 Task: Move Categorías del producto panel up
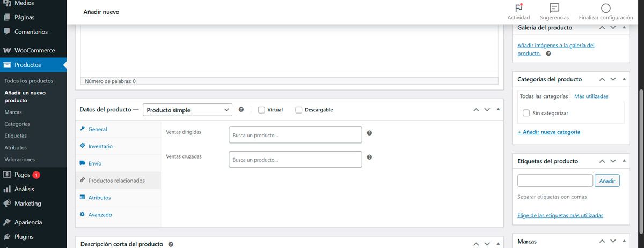pos(602,79)
